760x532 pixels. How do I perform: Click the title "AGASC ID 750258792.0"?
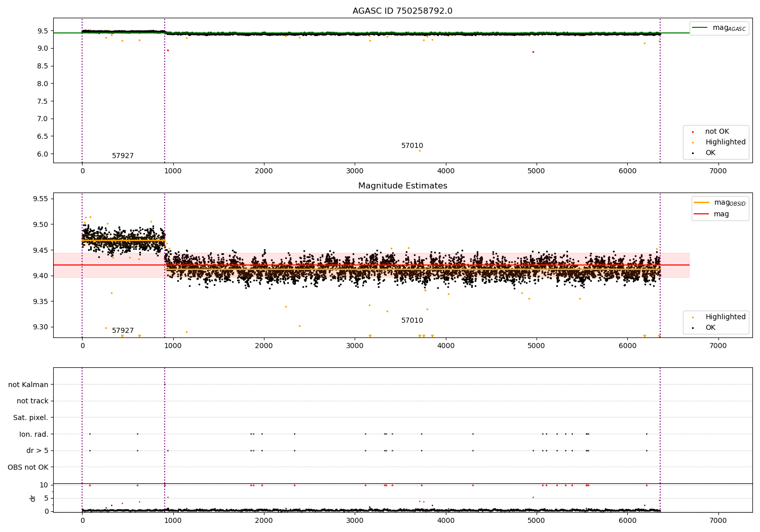402,11
